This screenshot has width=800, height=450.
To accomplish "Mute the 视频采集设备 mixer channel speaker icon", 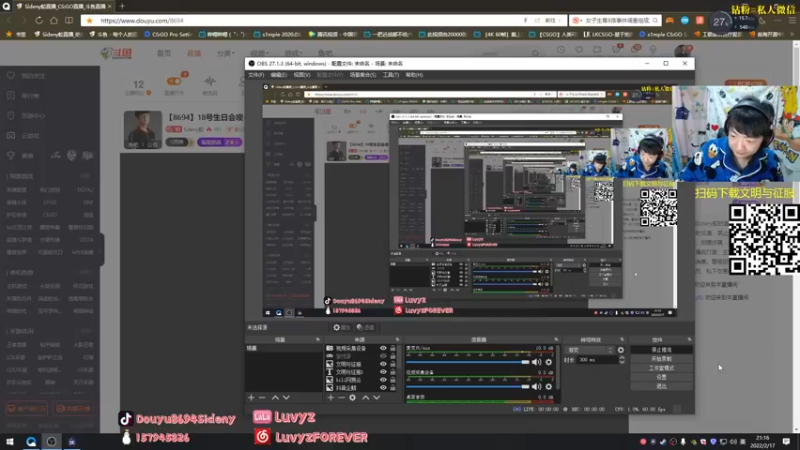I will click(x=536, y=387).
